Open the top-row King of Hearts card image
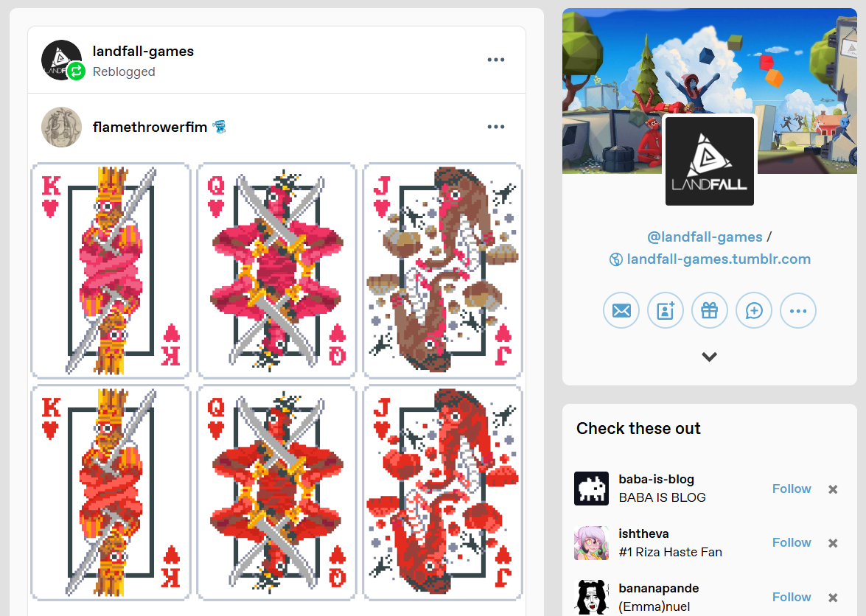This screenshot has height=616, width=866. coord(111,270)
